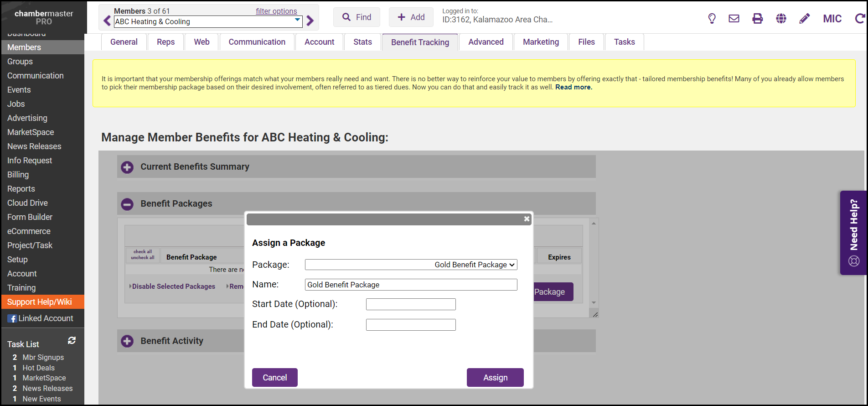The width and height of the screenshot is (868, 406).
Task: Close the Assign a Package dialog
Action: 527,219
